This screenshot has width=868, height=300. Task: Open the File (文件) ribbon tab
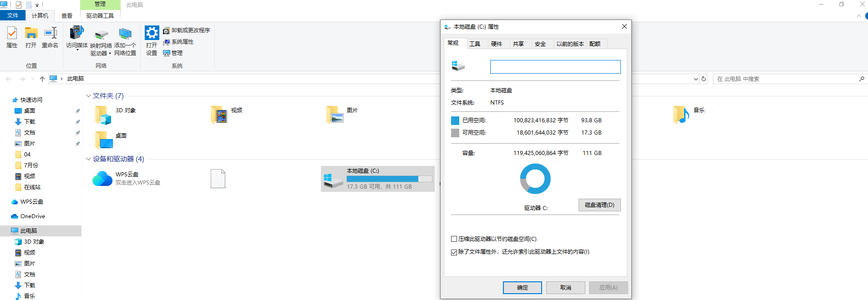13,15
